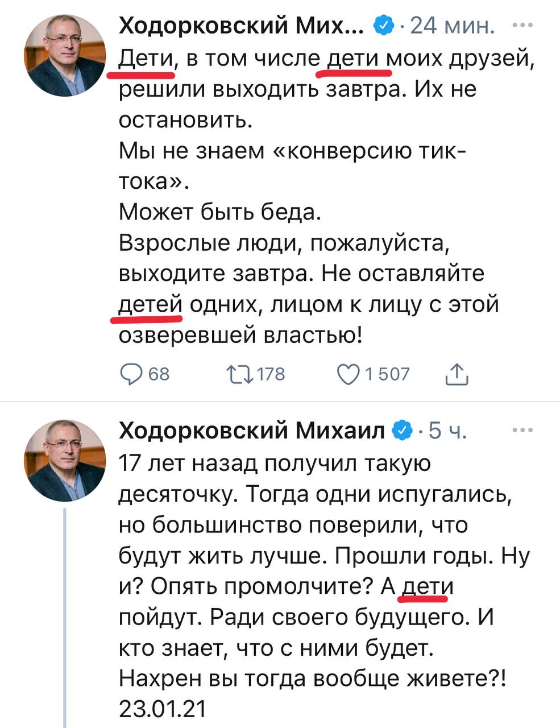
Task: Like the first tweet with the heart icon
Action: tap(347, 374)
